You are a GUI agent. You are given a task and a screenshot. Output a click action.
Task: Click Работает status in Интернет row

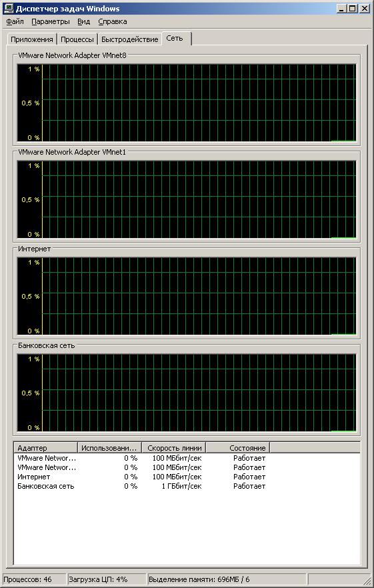249,477
